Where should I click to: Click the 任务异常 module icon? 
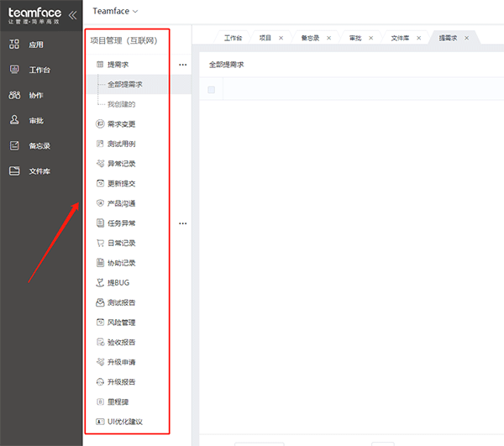[x=100, y=223]
